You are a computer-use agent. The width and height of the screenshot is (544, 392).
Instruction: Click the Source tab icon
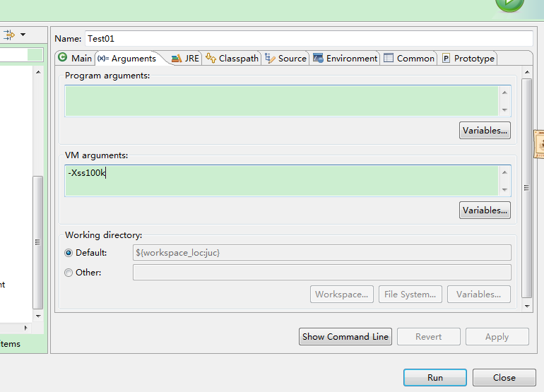point(270,58)
